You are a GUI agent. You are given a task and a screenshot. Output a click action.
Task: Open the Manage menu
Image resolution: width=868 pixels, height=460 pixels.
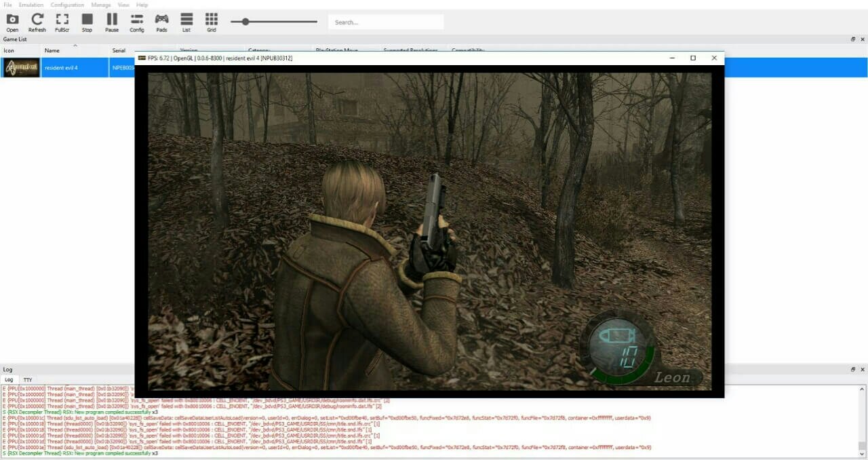101,5
